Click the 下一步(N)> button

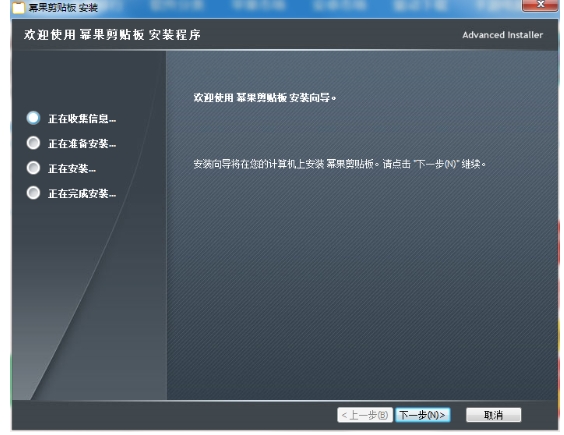[x=423, y=415]
